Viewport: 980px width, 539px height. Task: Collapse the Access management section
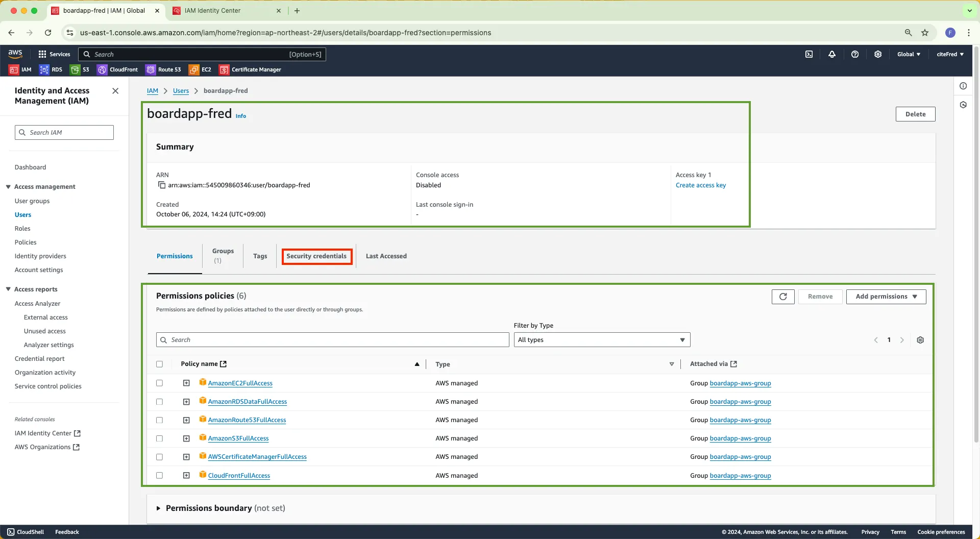point(8,187)
